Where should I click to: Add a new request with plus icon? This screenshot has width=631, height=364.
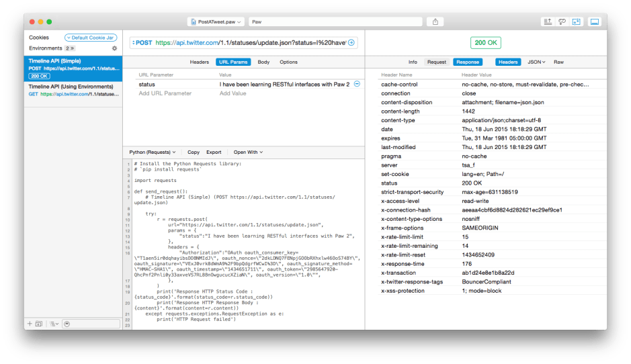[30, 324]
